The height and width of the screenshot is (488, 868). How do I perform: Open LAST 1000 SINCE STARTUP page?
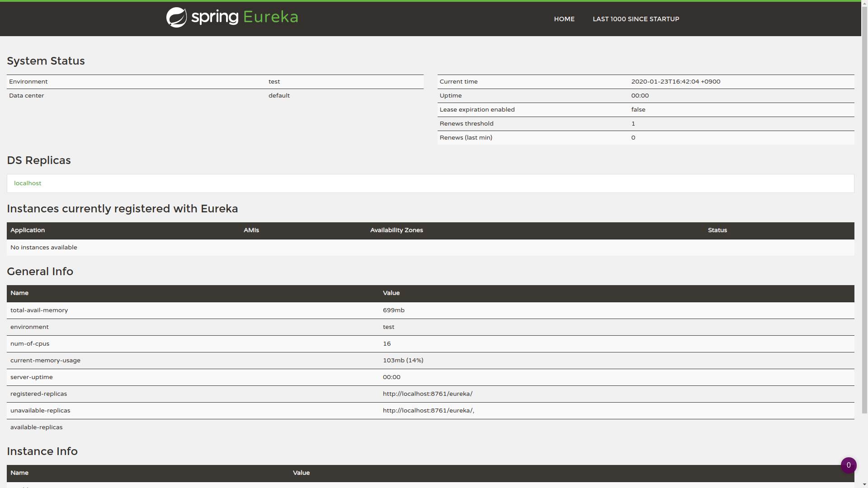coord(636,19)
